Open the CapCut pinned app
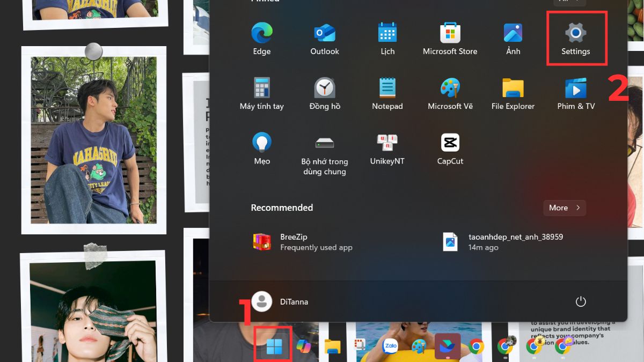 450,149
